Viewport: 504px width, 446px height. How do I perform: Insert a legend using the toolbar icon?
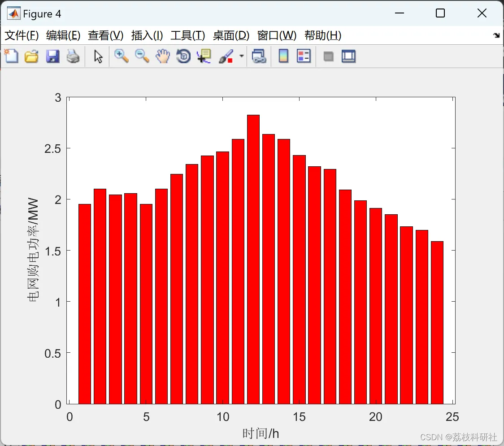tap(304, 56)
